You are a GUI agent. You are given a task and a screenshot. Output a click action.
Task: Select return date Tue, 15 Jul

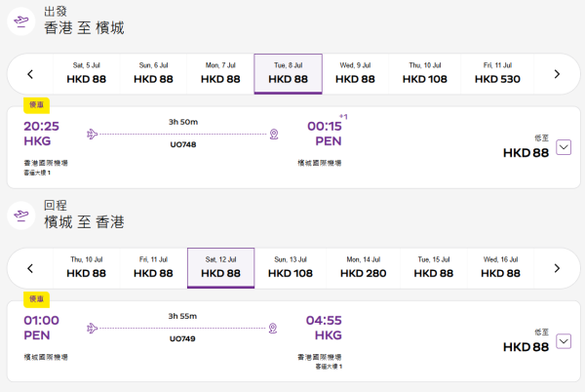[x=434, y=268]
